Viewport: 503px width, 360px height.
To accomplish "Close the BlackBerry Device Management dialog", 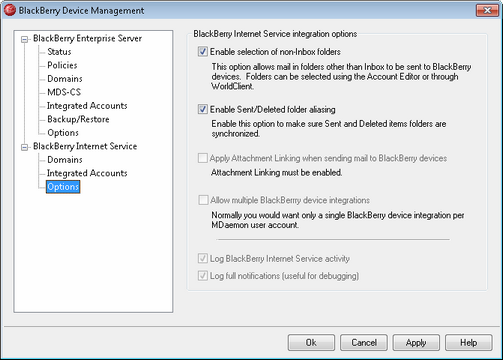I will 487,10.
